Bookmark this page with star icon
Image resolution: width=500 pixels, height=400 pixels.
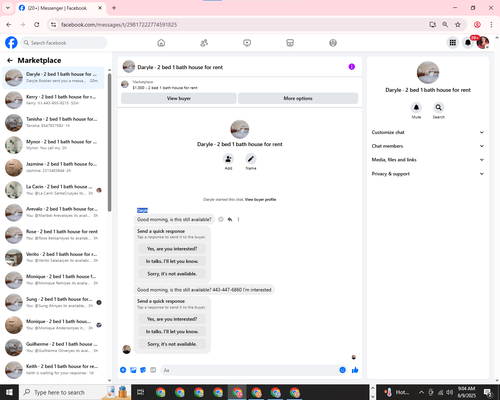click(458, 24)
